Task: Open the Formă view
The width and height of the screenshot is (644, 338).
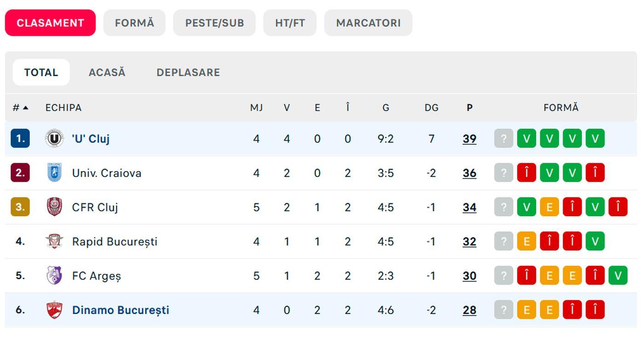Action: [134, 23]
